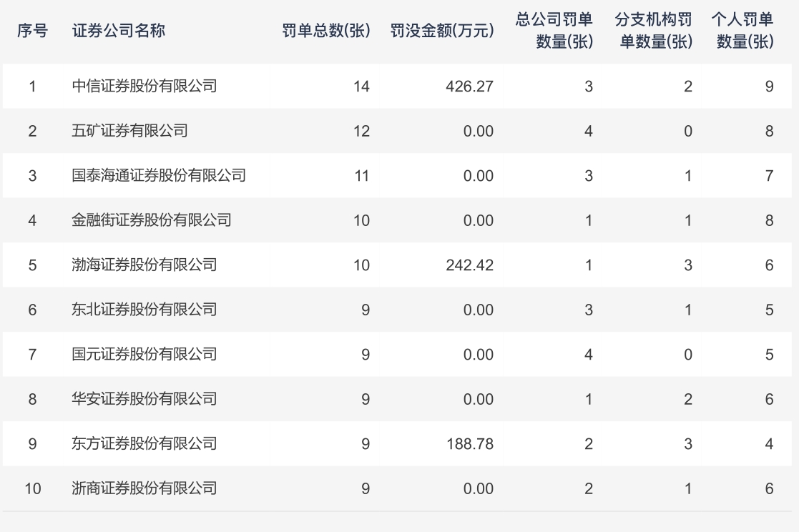Screen dimensions: 799x532
Task: Sort by 罚单总数(张) column header
Action: (326, 31)
